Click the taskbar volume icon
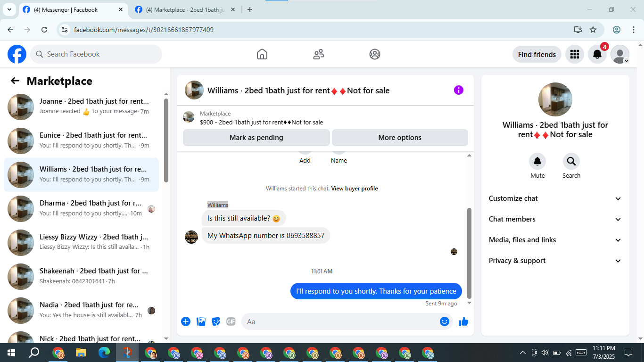 coord(545,353)
